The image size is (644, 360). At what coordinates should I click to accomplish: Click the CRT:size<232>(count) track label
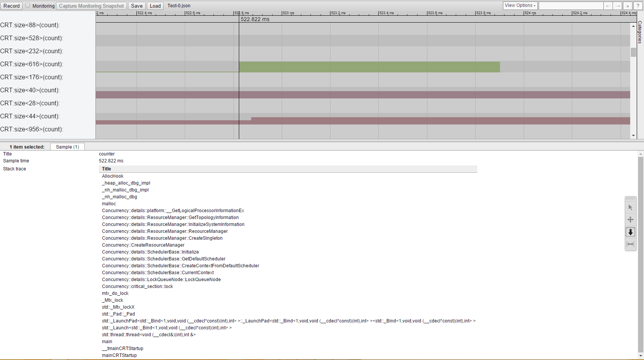coord(31,51)
